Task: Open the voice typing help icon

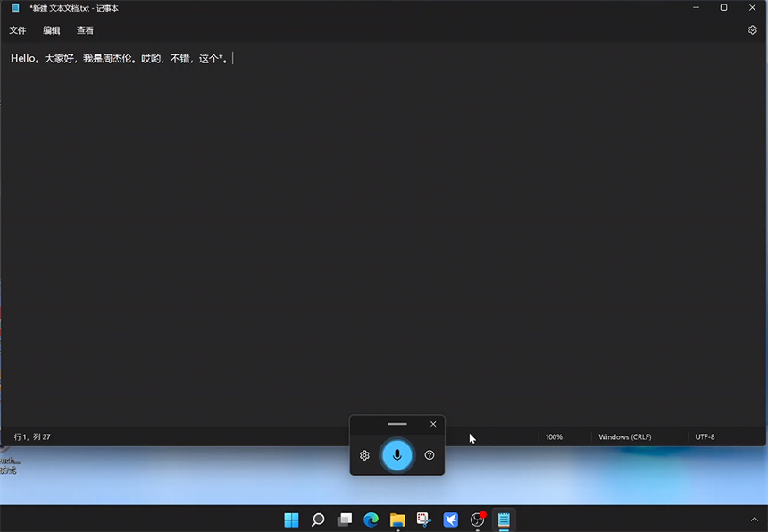Action: tap(430, 455)
